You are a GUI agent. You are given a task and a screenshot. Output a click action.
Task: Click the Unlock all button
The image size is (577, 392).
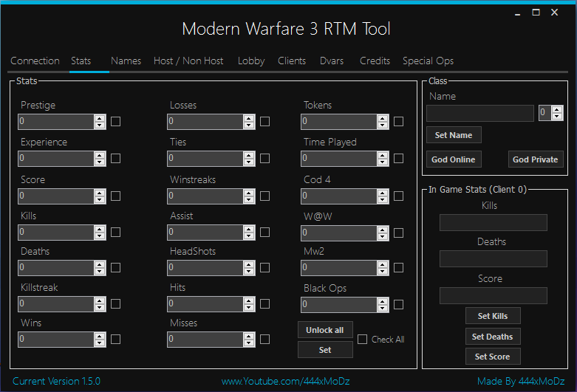pyautogui.click(x=325, y=330)
